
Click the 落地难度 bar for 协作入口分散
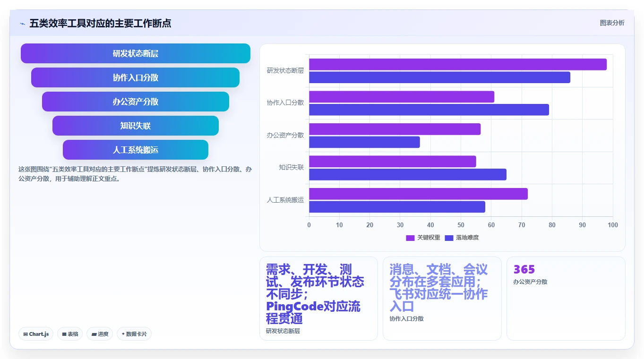click(429, 110)
